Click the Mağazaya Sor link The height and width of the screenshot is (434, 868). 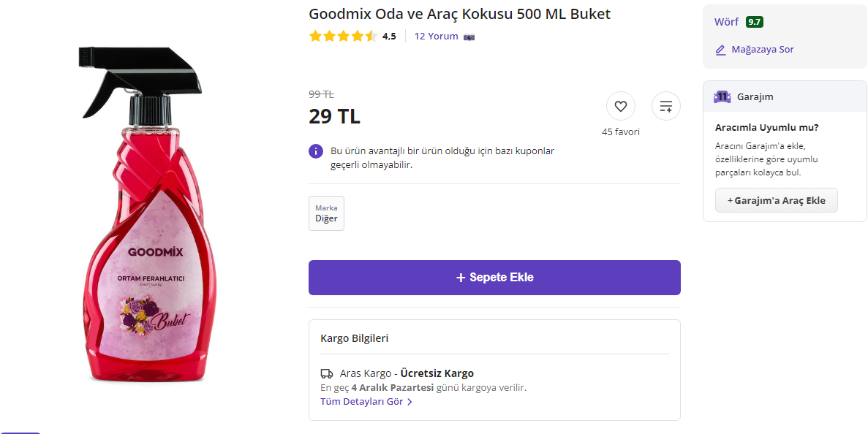(x=763, y=50)
